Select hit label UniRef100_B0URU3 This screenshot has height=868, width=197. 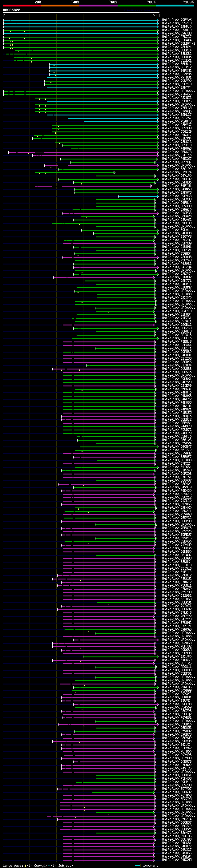click(x=176, y=521)
